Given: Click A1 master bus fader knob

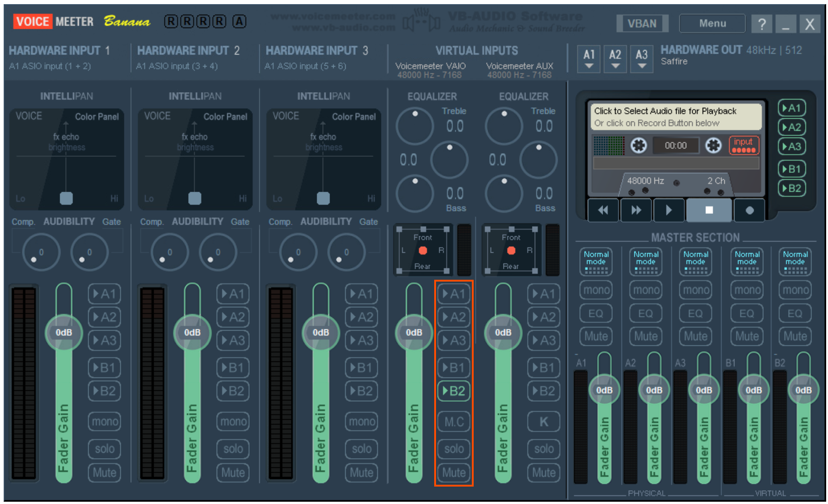Looking at the screenshot, I should (604, 390).
